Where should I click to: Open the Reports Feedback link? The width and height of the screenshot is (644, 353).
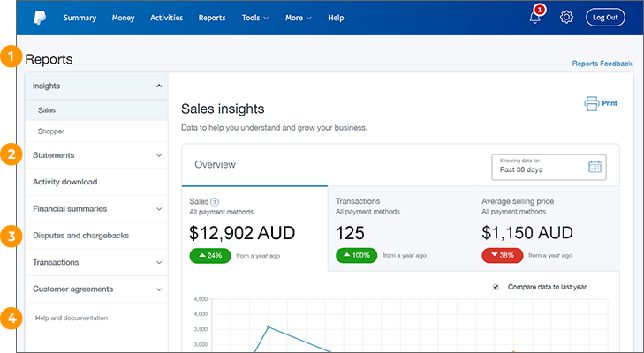tap(602, 64)
